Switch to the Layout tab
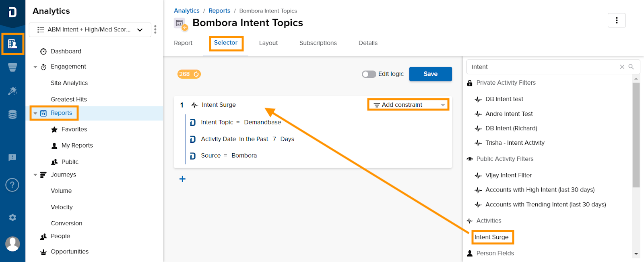644x262 pixels. point(268,43)
